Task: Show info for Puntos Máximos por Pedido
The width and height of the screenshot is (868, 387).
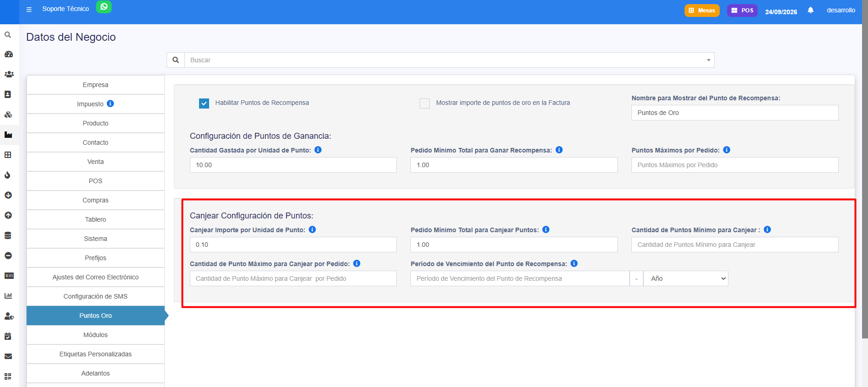Action: [x=727, y=150]
